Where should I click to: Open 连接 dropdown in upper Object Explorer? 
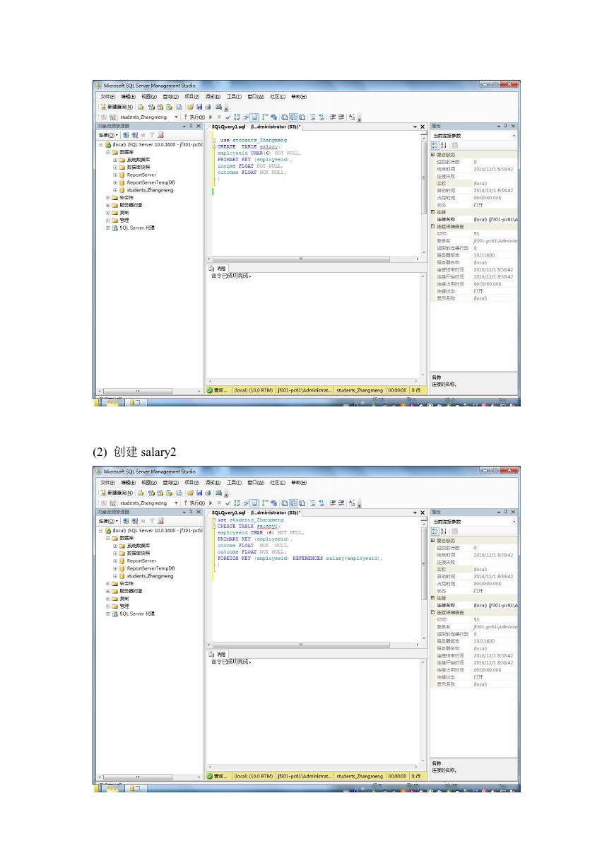[x=109, y=134]
